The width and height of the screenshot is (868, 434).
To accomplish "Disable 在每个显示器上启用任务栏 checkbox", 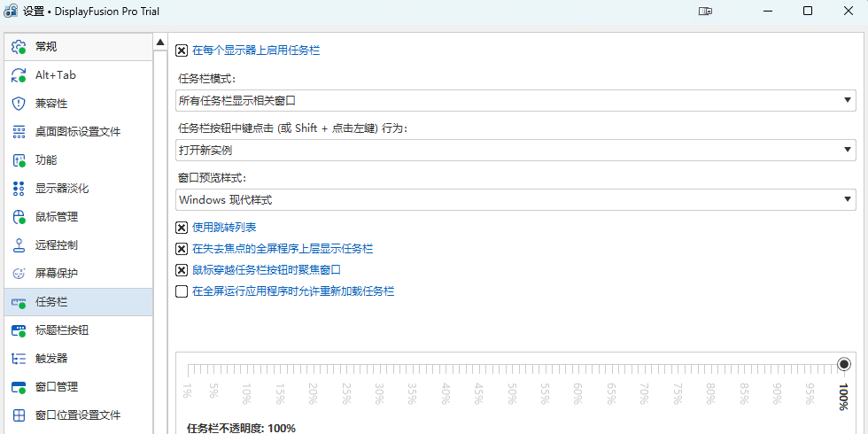I will pos(182,50).
